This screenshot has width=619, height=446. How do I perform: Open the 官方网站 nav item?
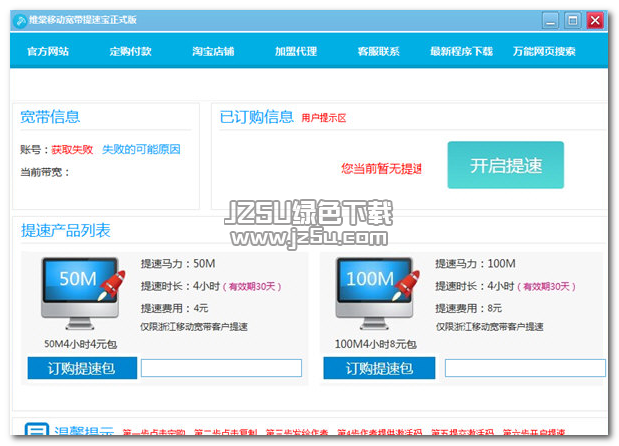(48, 51)
